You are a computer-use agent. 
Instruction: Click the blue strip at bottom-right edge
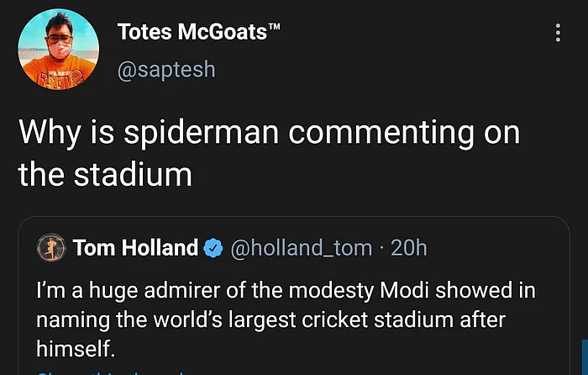point(584,357)
